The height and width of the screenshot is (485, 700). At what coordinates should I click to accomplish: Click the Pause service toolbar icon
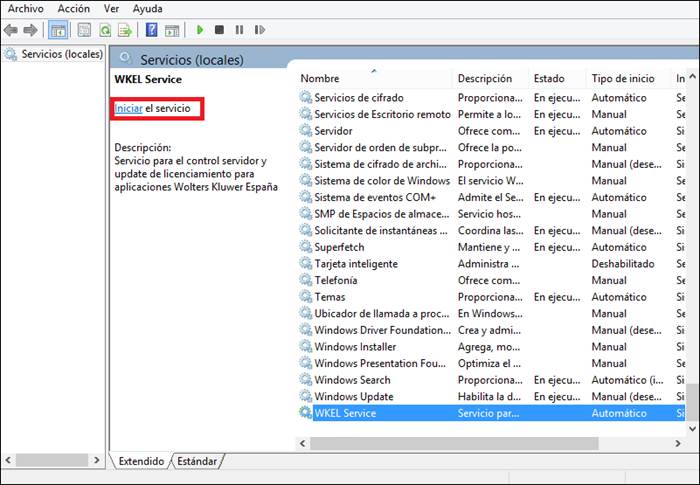tap(239, 30)
